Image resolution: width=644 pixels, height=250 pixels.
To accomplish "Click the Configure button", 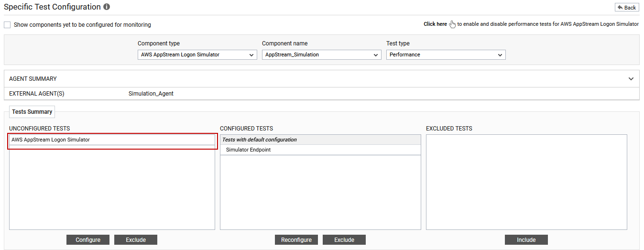I will (x=88, y=240).
